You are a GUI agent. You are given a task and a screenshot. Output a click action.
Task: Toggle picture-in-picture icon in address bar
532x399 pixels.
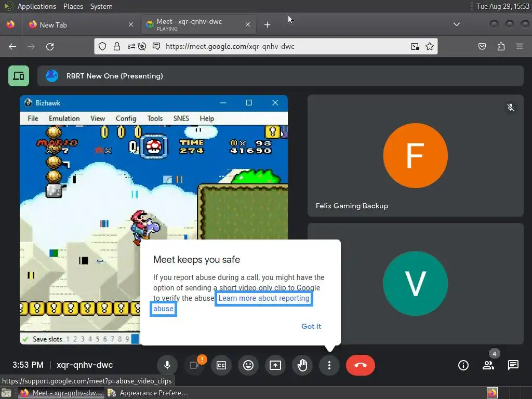pyautogui.click(x=415, y=46)
